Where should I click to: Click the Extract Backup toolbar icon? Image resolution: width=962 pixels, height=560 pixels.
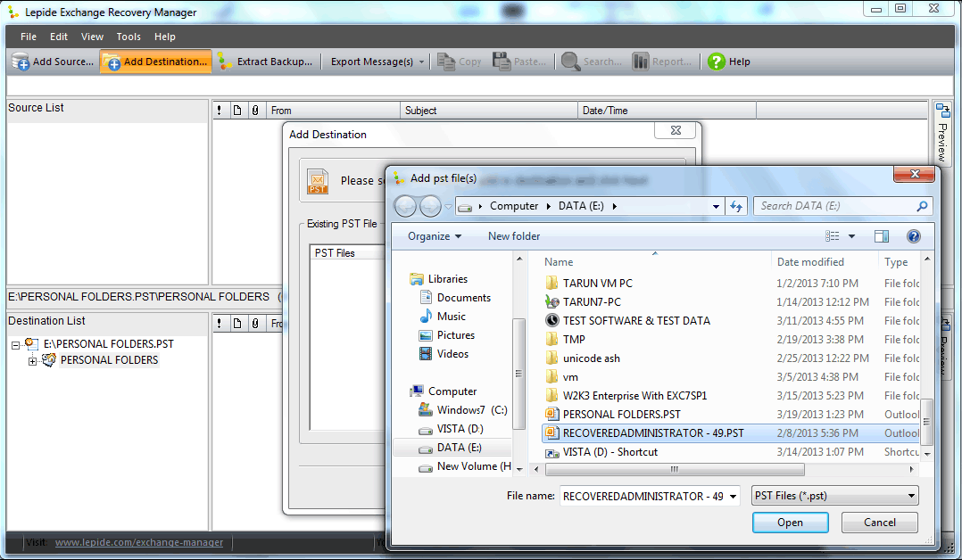(x=225, y=62)
